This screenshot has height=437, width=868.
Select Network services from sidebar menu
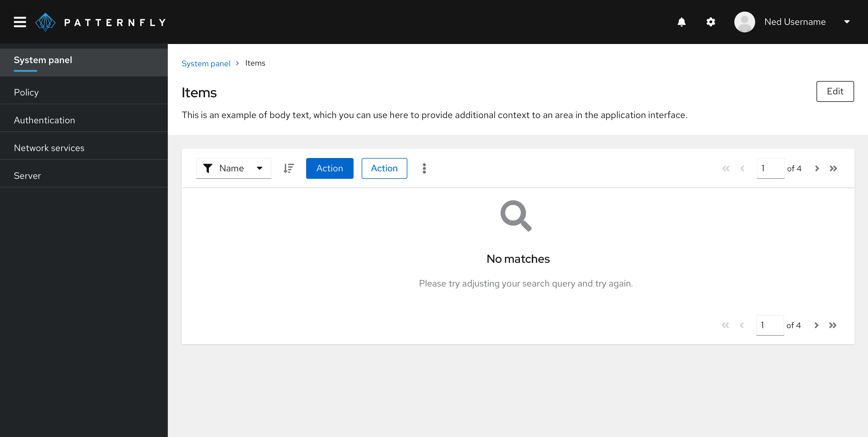coord(49,148)
